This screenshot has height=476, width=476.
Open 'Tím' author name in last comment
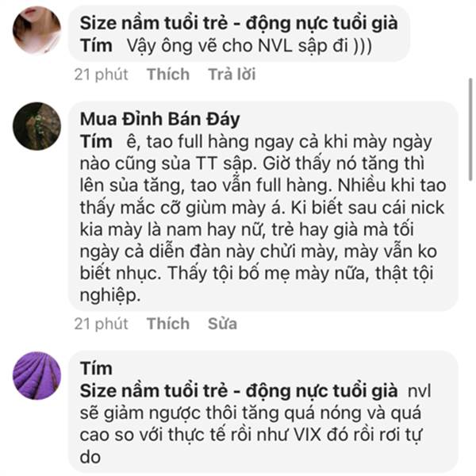[96, 369]
